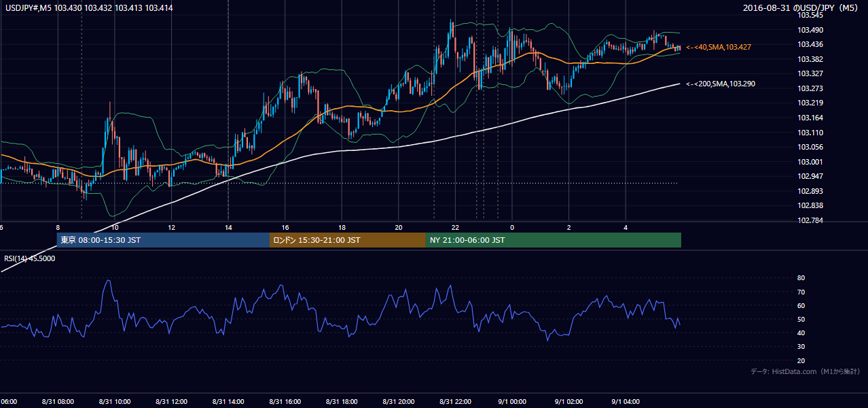The width and height of the screenshot is (868, 408).
Task: Click the 8/31 18:00 bottom time label
Action: pyautogui.click(x=342, y=401)
